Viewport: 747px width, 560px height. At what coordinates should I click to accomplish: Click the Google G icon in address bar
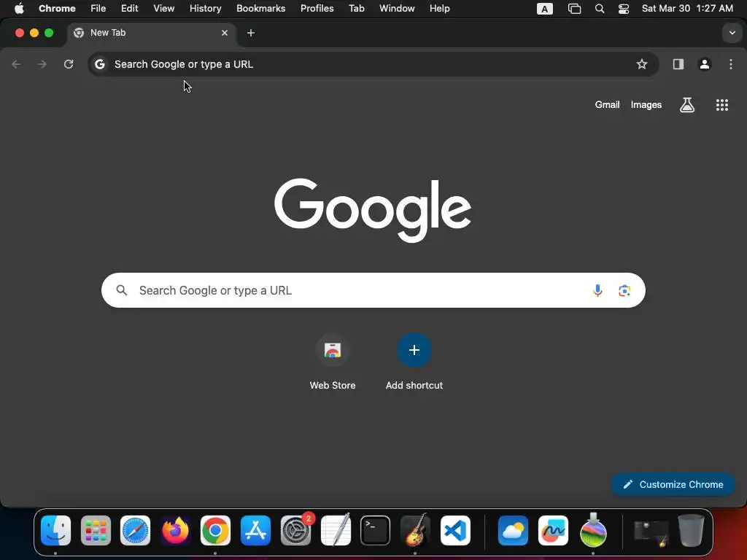pos(99,64)
